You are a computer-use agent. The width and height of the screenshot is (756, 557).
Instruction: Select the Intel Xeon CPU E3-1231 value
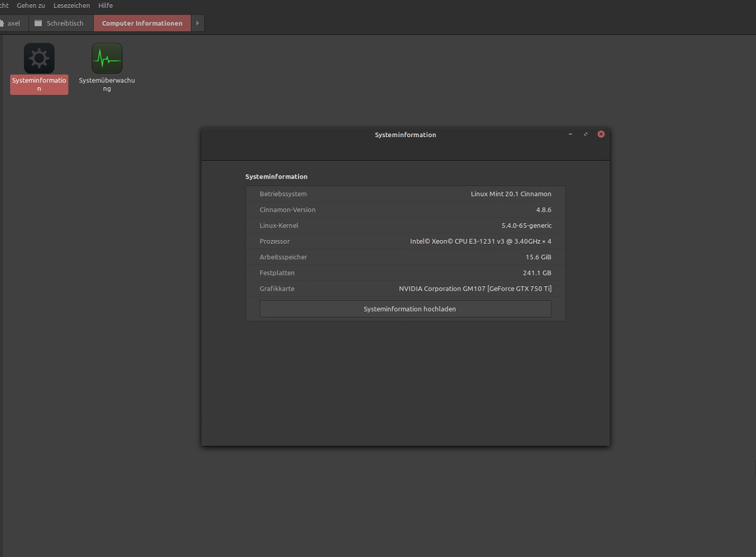click(481, 241)
